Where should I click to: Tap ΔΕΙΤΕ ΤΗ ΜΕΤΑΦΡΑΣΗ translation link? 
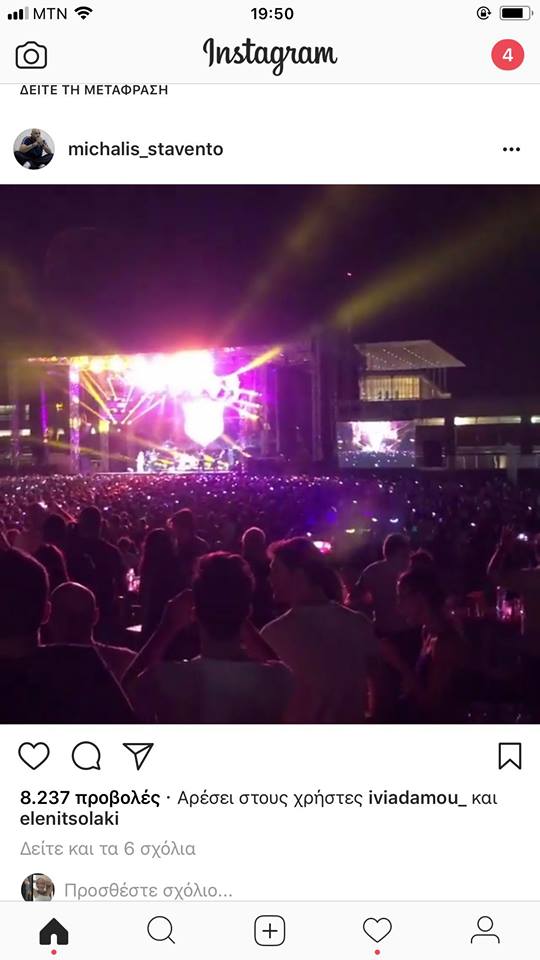94,90
